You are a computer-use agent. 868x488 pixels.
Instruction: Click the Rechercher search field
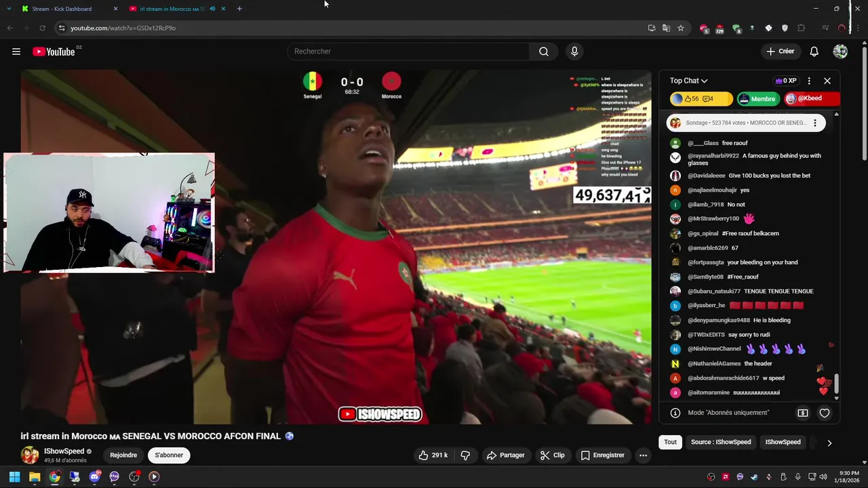(409, 52)
